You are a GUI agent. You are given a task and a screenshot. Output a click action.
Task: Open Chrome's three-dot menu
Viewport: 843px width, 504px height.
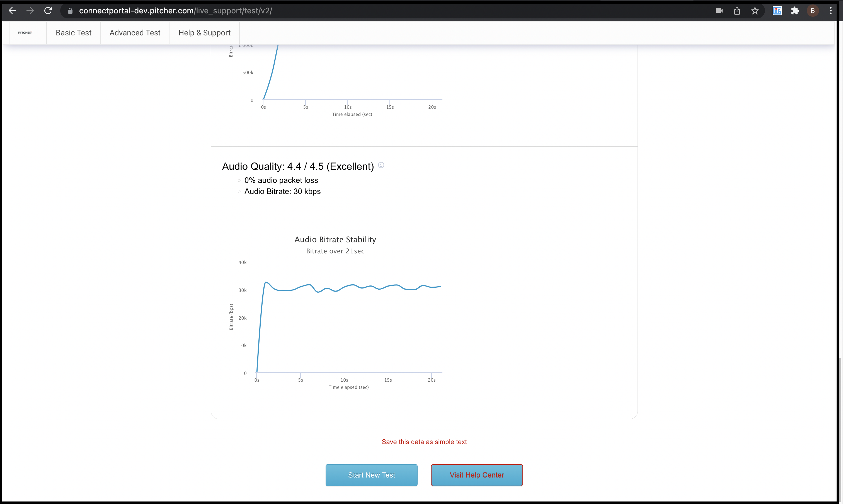831,11
